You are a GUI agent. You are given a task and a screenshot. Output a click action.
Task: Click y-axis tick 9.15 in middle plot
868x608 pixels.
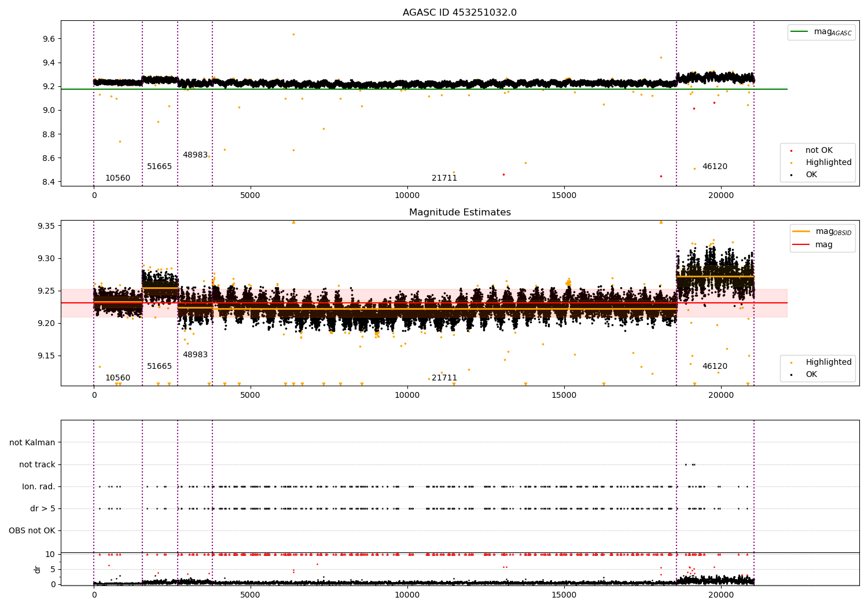coord(46,356)
